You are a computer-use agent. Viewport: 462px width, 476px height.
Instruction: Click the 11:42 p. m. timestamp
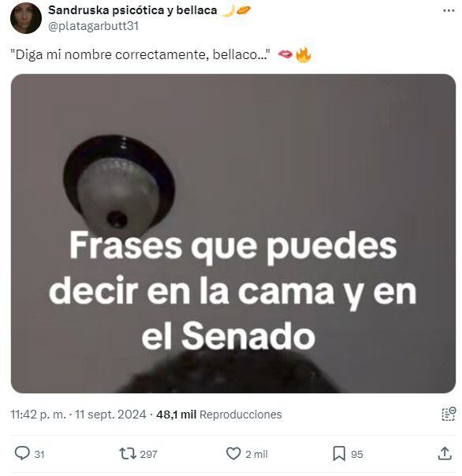tap(38, 415)
